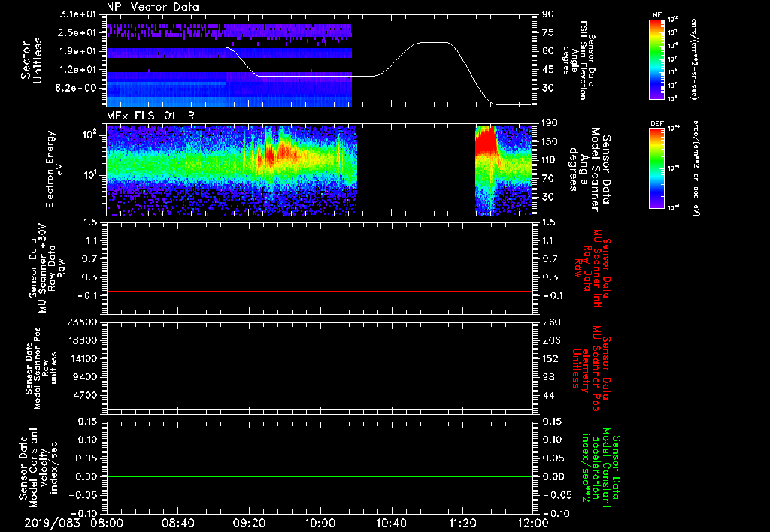This screenshot has height=532, width=770.
Task: Click the 14100 scanner position tick
Action: (x=81, y=358)
